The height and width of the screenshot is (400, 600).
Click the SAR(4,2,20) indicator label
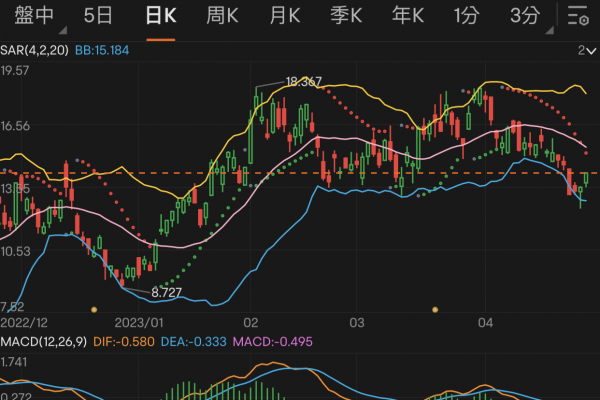click(x=34, y=50)
